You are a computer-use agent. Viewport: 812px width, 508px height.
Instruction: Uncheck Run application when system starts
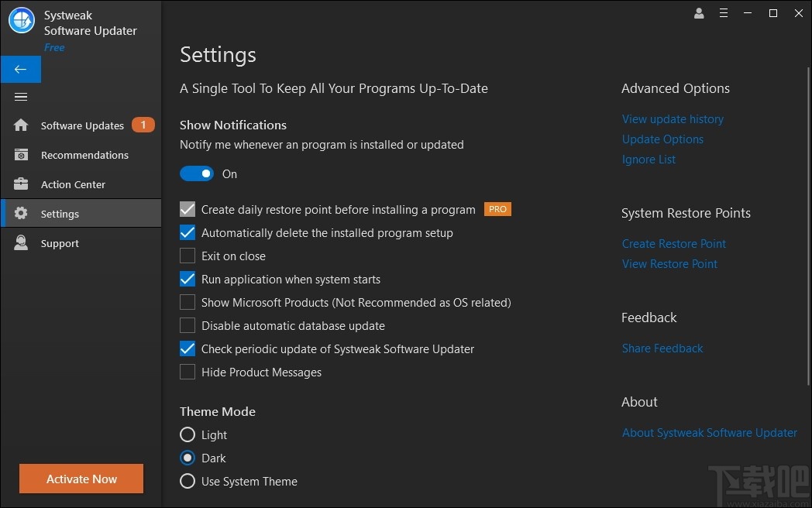click(x=187, y=279)
